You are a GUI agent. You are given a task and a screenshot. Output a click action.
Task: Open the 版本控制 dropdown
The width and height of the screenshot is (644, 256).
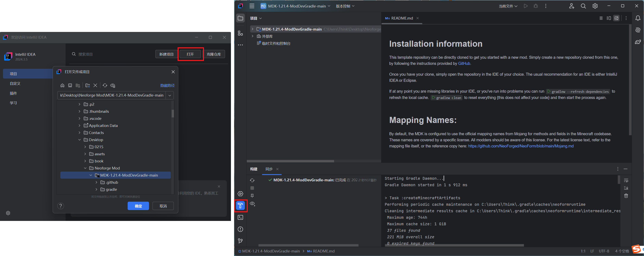pos(345,6)
